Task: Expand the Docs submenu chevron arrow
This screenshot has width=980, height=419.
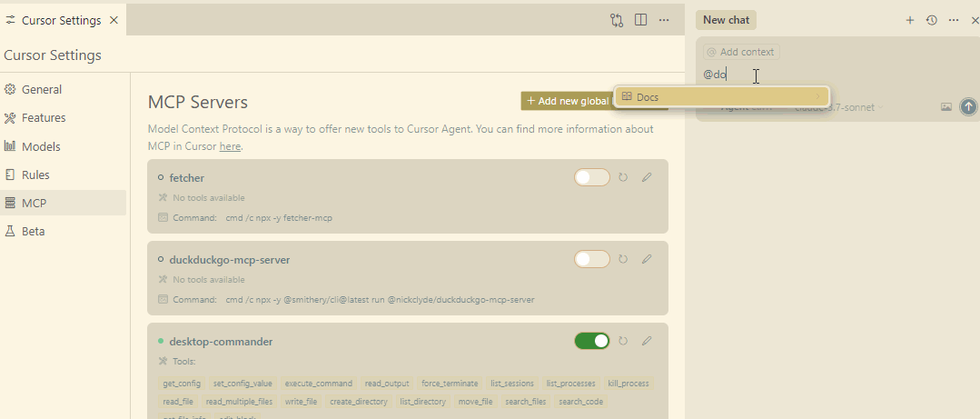Action: click(818, 97)
